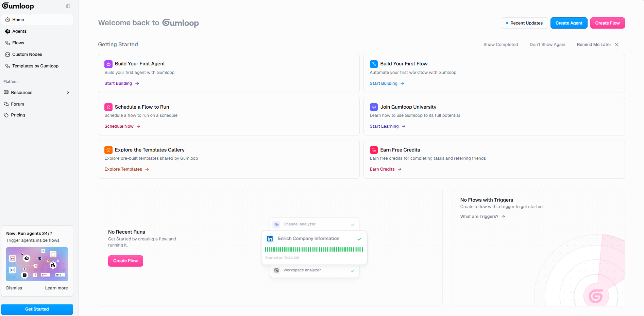Click the Join Gumloop University title
The height and width of the screenshot is (316, 644).
click(408, 107)
